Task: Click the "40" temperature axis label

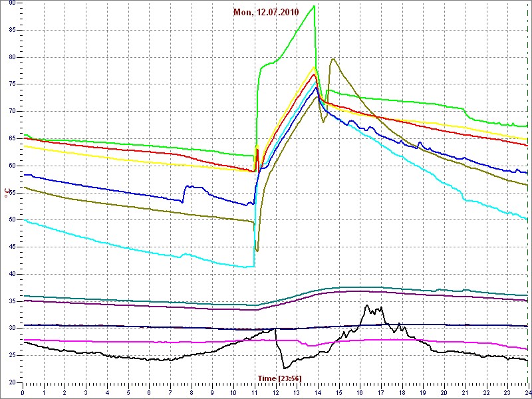Action: [x=12, y=274]
